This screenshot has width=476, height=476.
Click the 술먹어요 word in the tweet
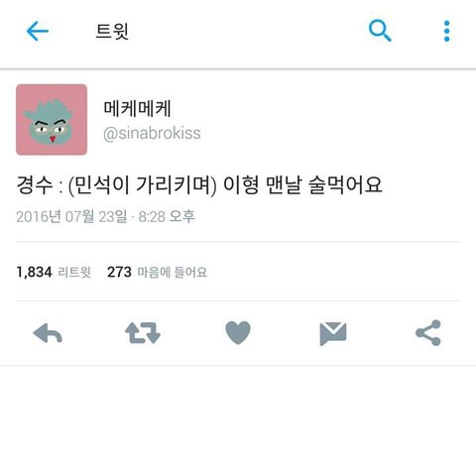pos(345,185)
